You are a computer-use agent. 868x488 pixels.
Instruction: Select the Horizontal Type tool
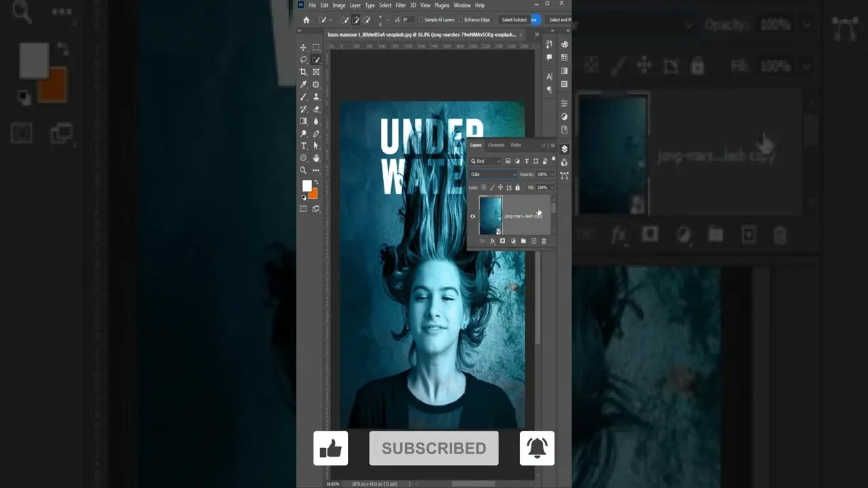click(x=303, y=146)
